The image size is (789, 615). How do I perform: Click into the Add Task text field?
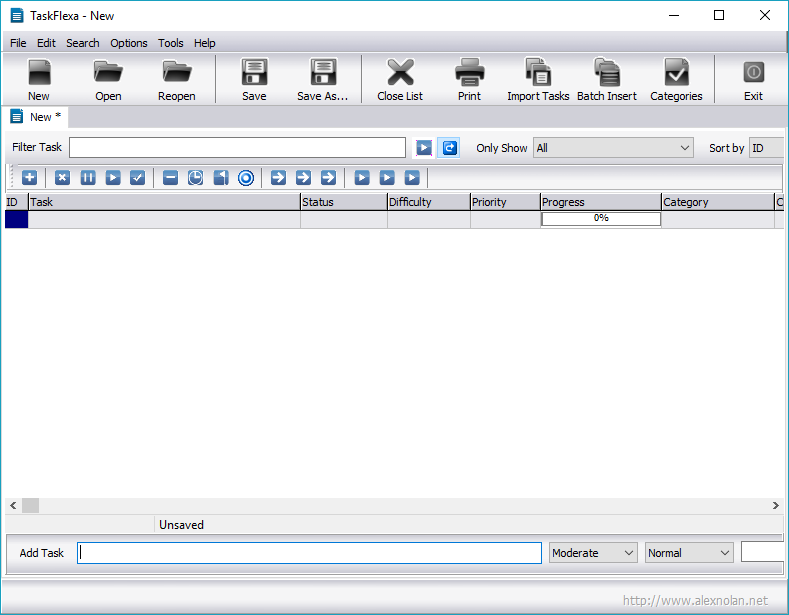(x=309, y=553)
